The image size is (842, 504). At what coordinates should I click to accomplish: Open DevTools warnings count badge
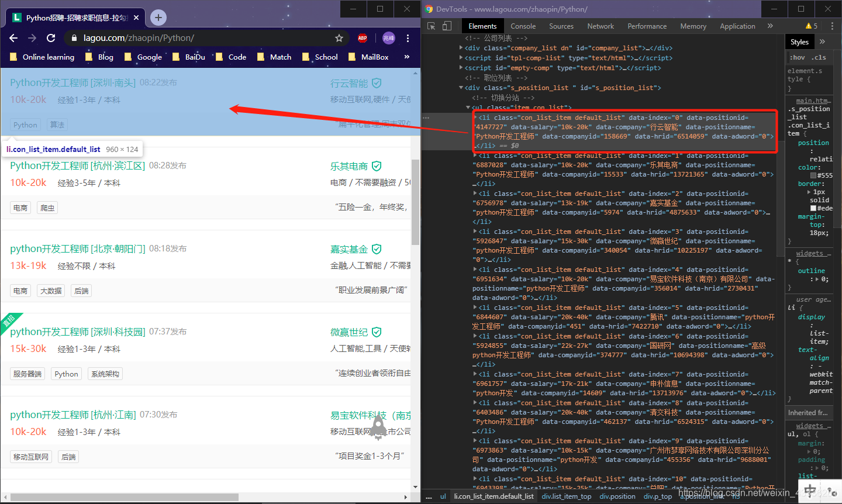[x=812, y=26]
